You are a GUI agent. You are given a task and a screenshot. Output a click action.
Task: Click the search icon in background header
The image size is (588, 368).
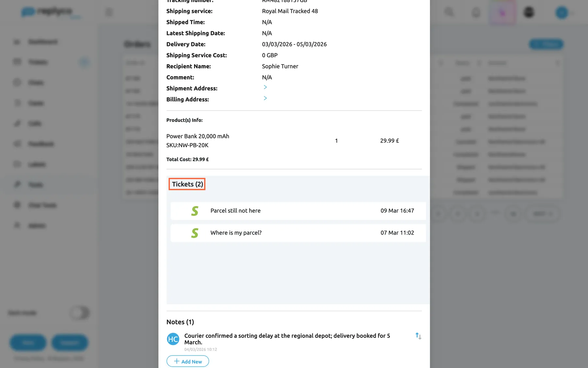tap(449, 12)
